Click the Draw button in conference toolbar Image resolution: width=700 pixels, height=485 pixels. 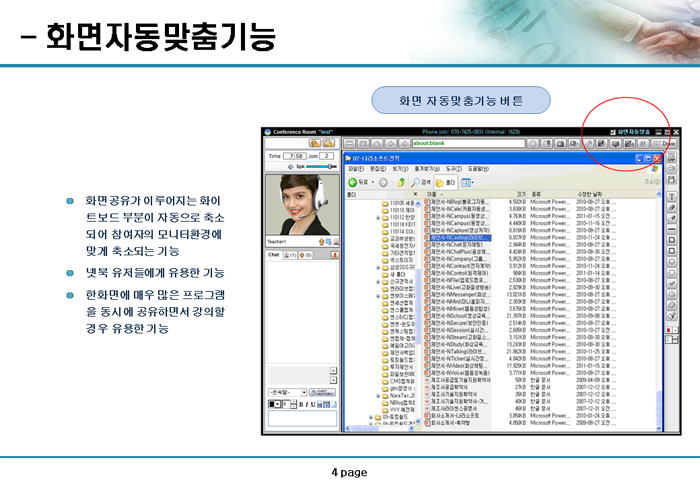coord(664,144)
